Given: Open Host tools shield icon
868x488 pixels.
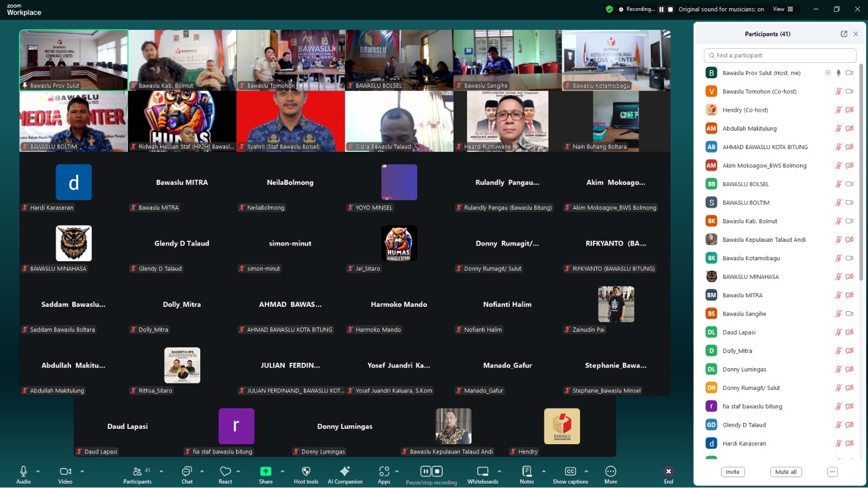Looking at the screenshot, I should [306, 472].
